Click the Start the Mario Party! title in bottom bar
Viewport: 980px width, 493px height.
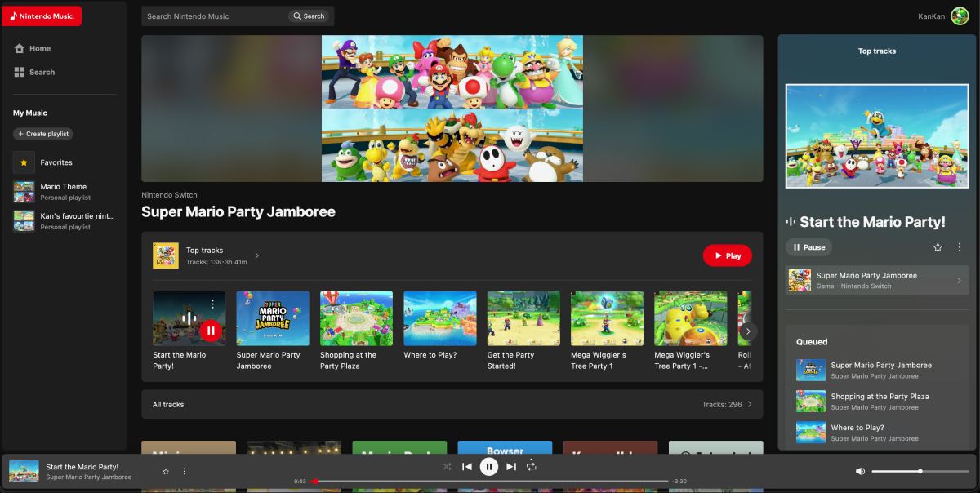[x=82, y=467]
